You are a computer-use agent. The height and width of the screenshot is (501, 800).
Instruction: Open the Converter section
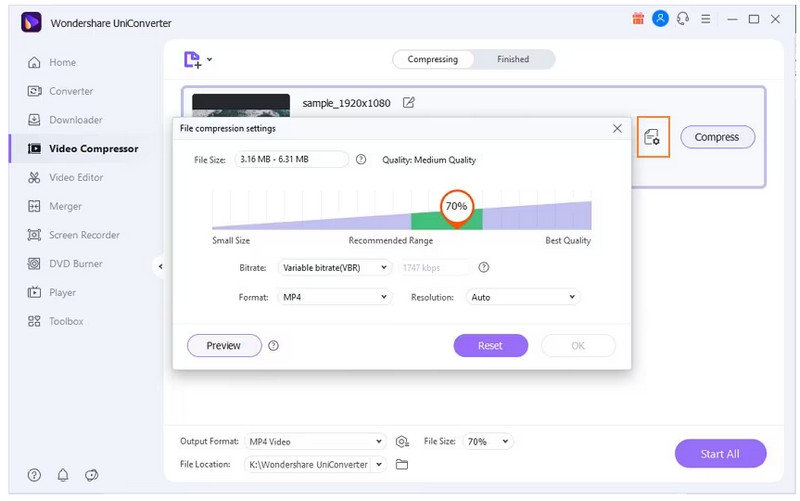(60, 91)
